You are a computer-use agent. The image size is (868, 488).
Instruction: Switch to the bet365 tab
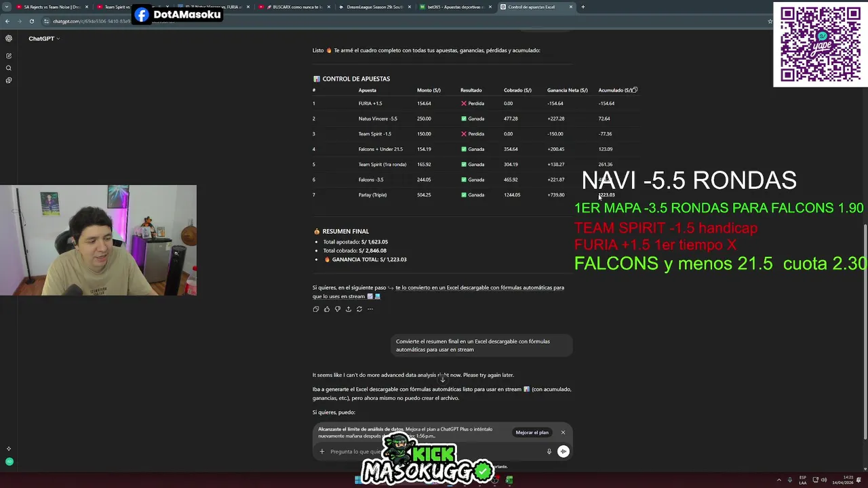coord(455,7)
